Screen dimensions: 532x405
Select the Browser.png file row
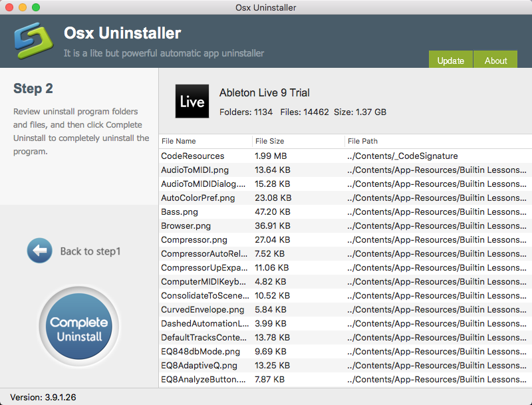(x=186, y=225)
